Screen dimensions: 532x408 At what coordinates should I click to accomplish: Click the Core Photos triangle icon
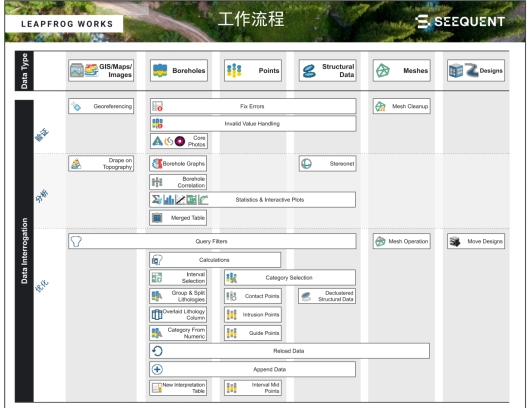click(x=157, y=141)
